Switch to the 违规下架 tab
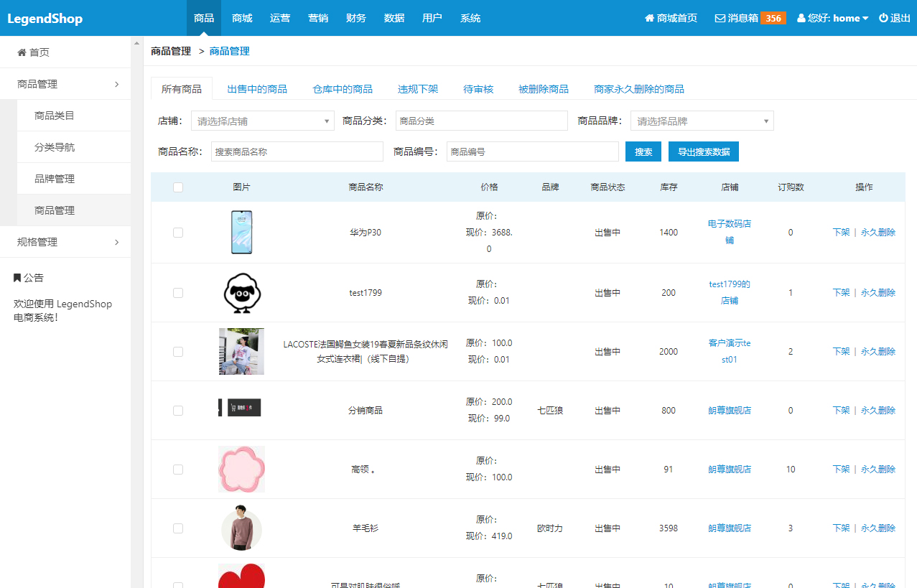917x588 pixels. point(418,89)
